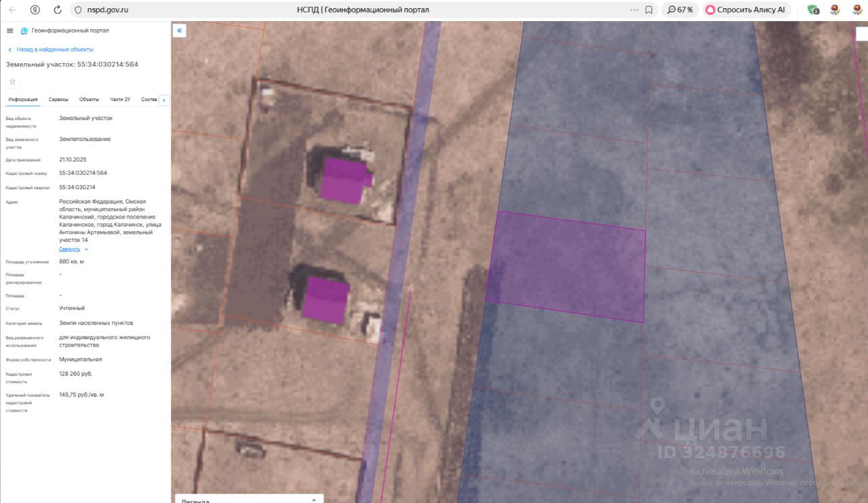The width and height of the screenshot is (868, 503).
Task: Open the 67% zoom control
Action: coord(679,9)
